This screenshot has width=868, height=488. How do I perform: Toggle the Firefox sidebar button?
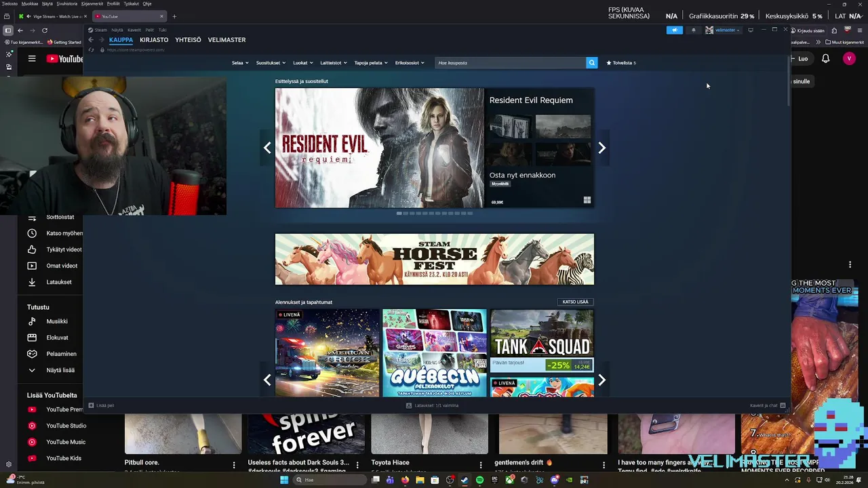(7, 30)
